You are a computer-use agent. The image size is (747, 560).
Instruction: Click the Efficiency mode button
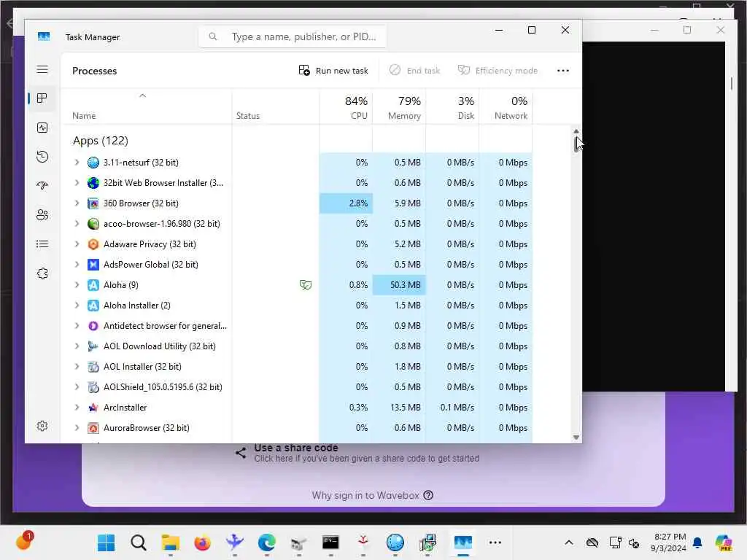(x=498, y=71)
